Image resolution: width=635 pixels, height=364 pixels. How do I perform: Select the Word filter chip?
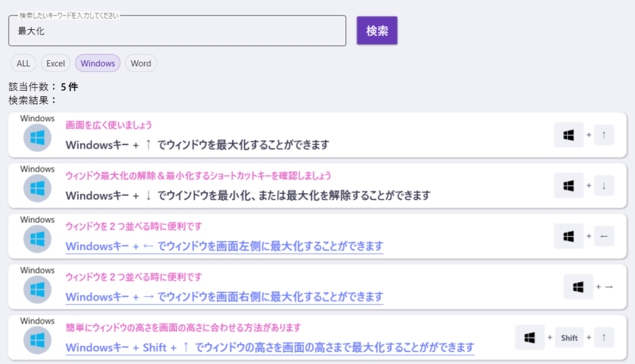pyautogui.click(x=141, y=63)
